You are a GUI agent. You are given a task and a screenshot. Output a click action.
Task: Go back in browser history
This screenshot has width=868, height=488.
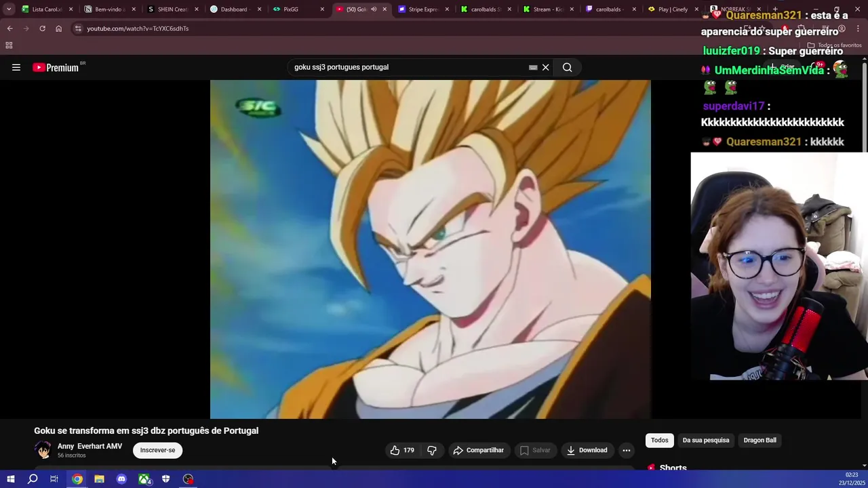[9, 28]
